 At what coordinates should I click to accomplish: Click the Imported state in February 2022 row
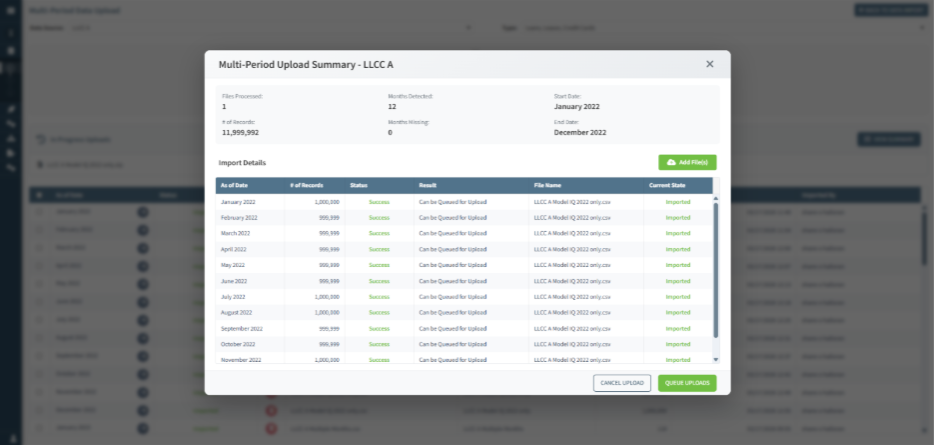[678, 217]
